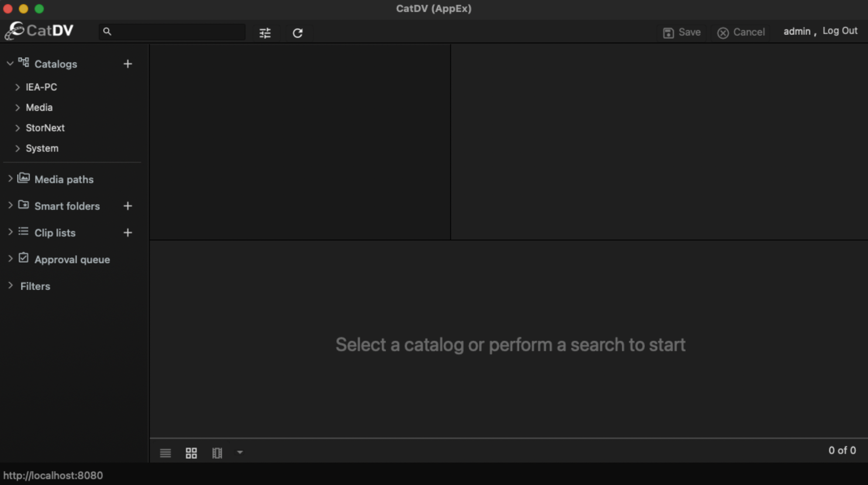
Task: Open the view options dropdown arrow
Action: click(x=240, y=452)
